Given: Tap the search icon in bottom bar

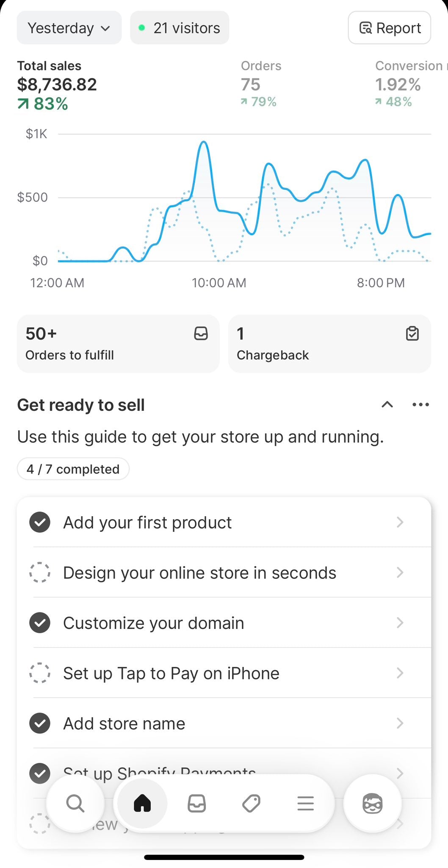Looking at the screenshot, I should pyautogui.click(x=75, y=803).
